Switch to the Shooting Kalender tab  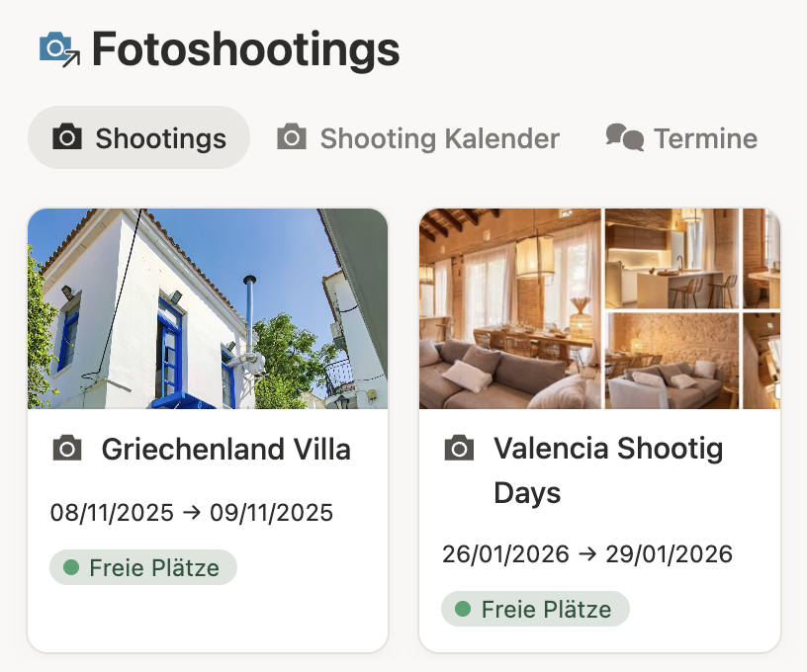click(x=418, y=137)
